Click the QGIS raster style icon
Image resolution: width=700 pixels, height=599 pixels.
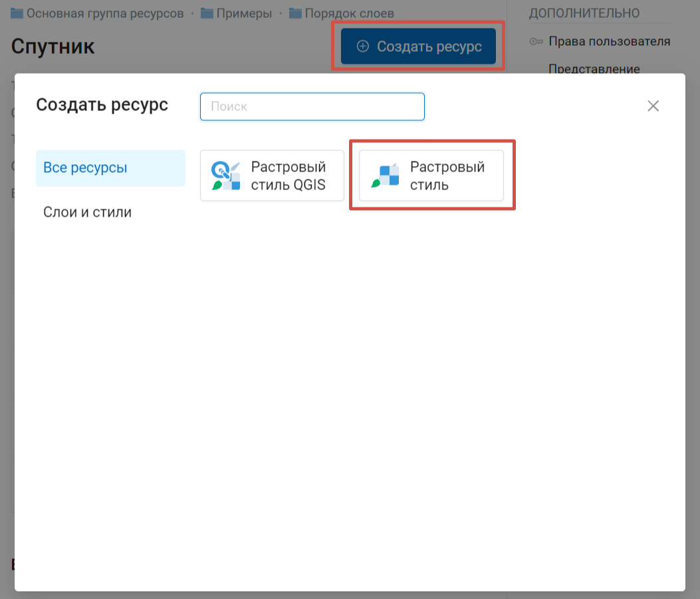225,176
